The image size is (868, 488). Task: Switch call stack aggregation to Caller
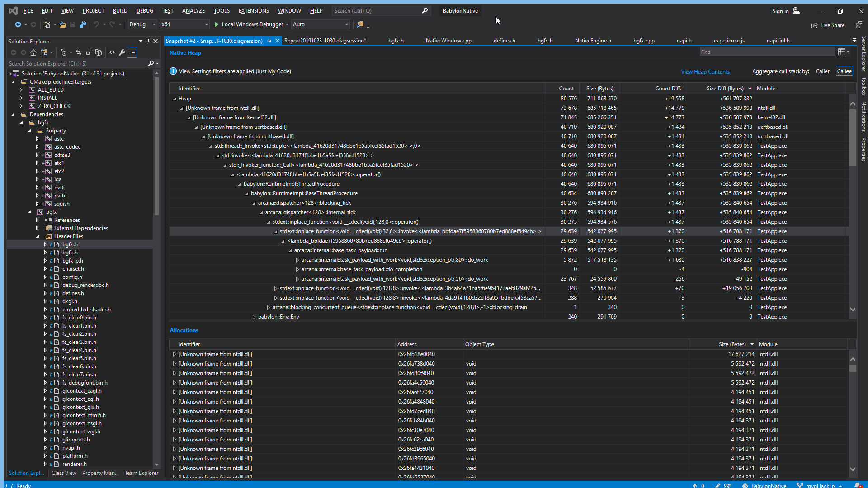click(822, 71)
